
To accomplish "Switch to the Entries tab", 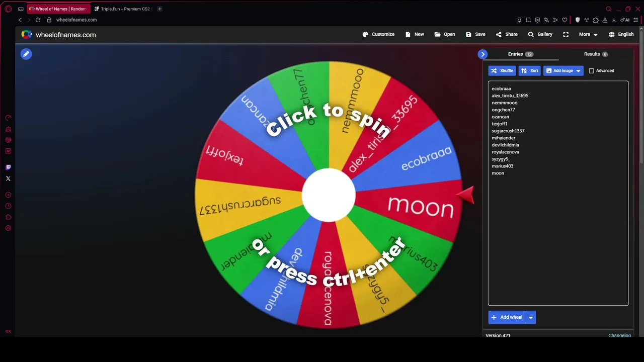I will click(x=521, y=54).
